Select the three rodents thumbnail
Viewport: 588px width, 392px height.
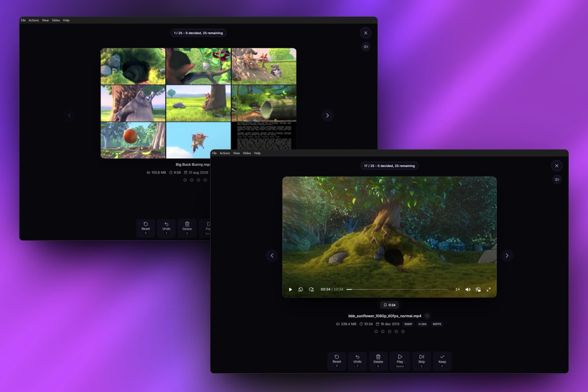(x=264, y=66)
